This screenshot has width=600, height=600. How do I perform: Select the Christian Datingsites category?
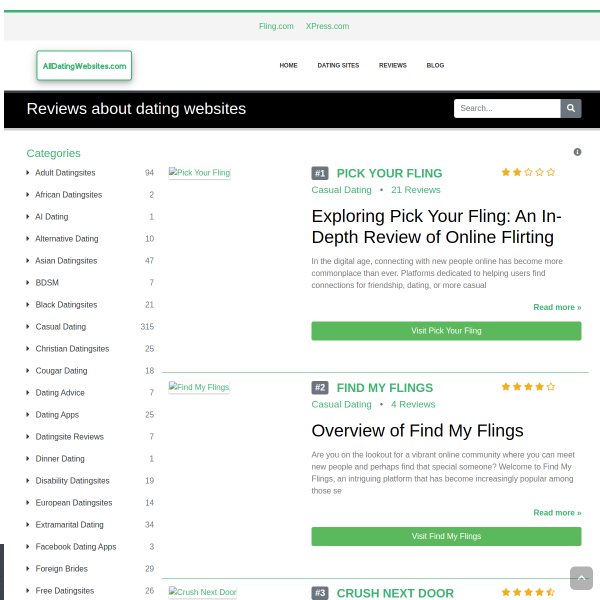click(x=72, y=349)
